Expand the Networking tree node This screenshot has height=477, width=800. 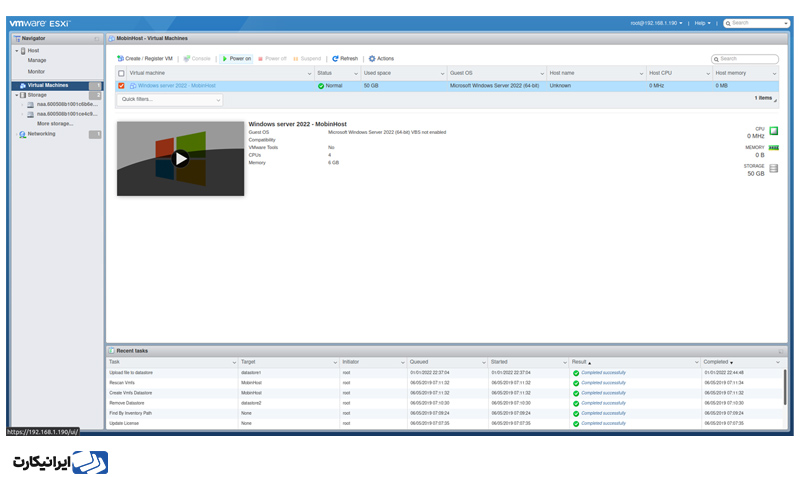(17, 135)
